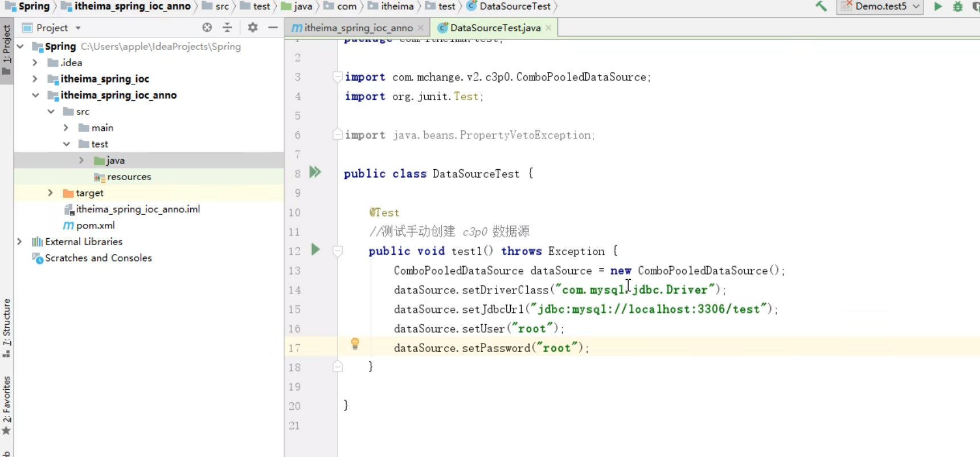This screenshot has height=457, width=980.
Task: Collapse the test folder
Action: [66, 144]
